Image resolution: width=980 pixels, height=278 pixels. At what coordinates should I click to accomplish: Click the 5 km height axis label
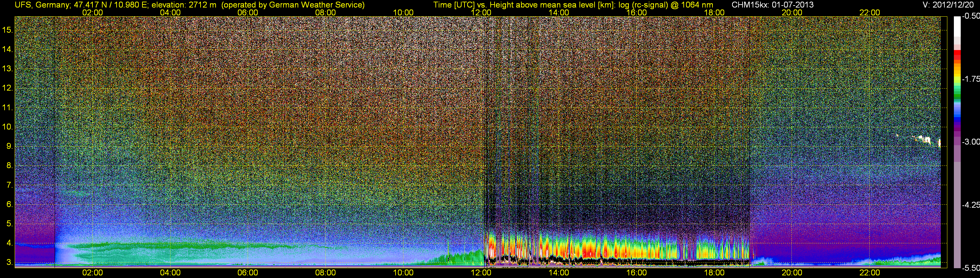(x=9, y=223)
